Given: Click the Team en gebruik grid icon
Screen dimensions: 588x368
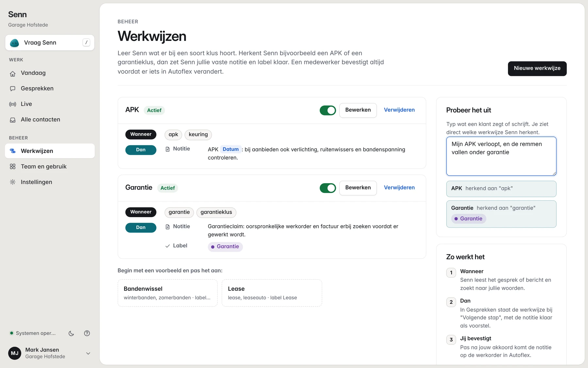Looking at the screenshot, I should [13, 166].
